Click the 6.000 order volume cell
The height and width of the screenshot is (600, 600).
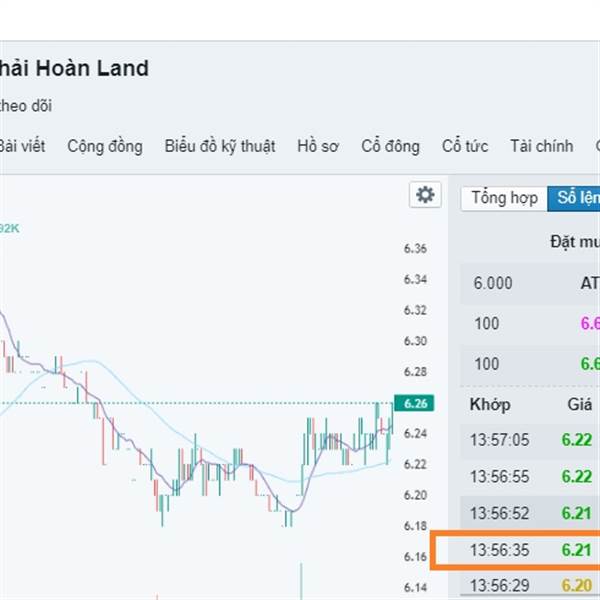(493, 284)
